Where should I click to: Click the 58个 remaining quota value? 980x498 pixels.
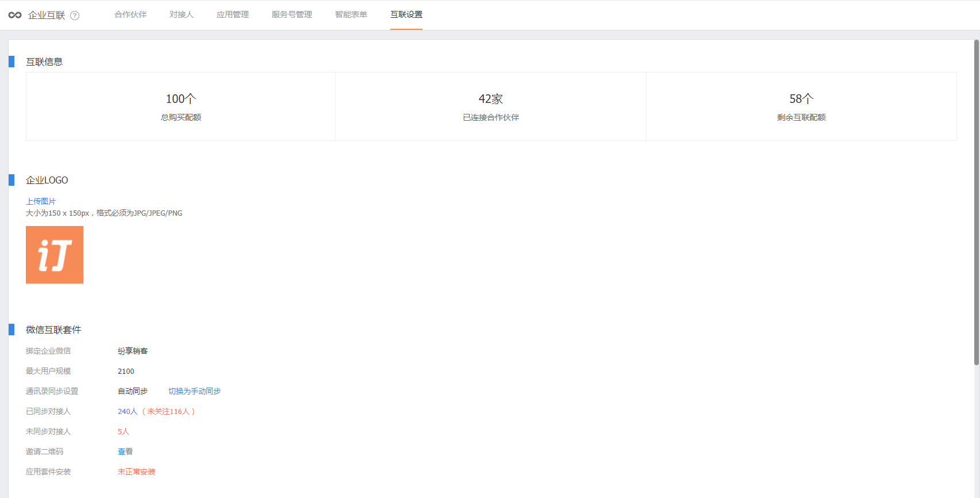tap(801, 99)
